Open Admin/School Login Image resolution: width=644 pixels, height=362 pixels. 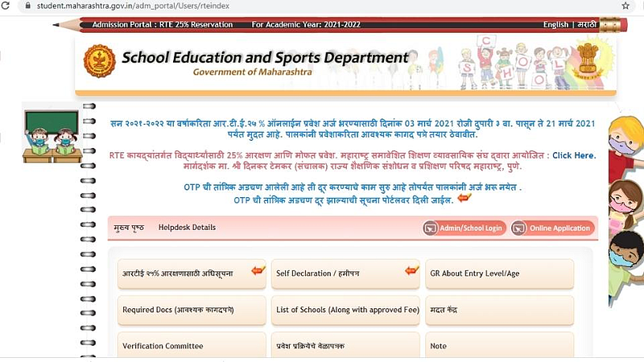pyautogui.click(x=464, y=228)
